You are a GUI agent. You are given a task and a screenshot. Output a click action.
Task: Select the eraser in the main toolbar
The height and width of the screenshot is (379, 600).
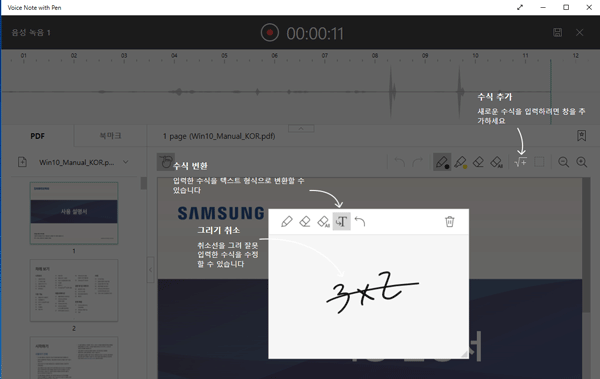coord(478,162)
